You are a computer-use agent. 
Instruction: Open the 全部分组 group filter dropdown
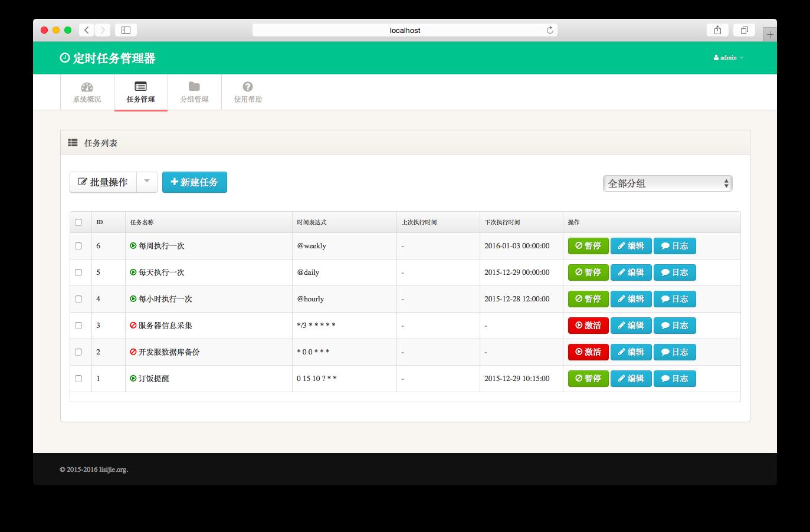pos(667,183)
